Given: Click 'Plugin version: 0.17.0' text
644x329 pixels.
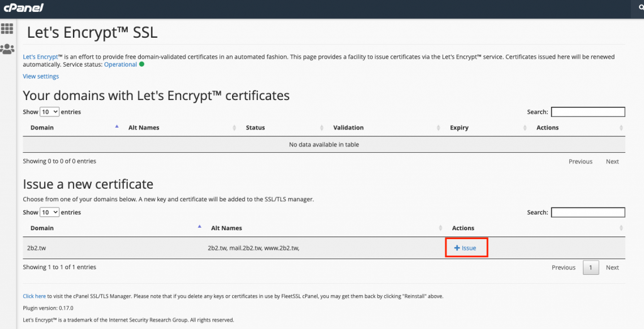Looking at the screenshot, I should [x=48, y=308].
